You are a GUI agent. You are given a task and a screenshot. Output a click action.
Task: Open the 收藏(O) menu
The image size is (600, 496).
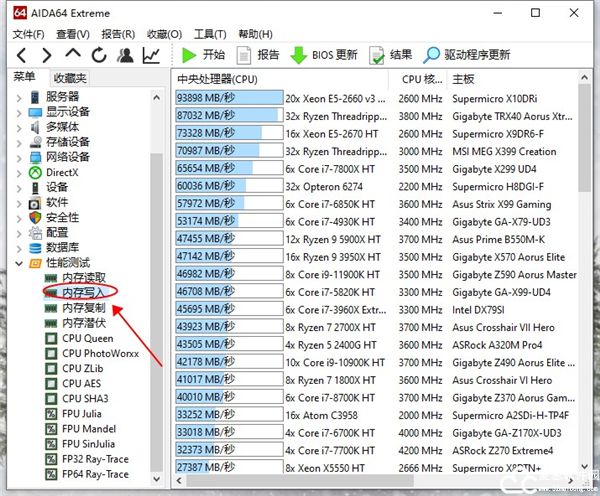[164, 34]
